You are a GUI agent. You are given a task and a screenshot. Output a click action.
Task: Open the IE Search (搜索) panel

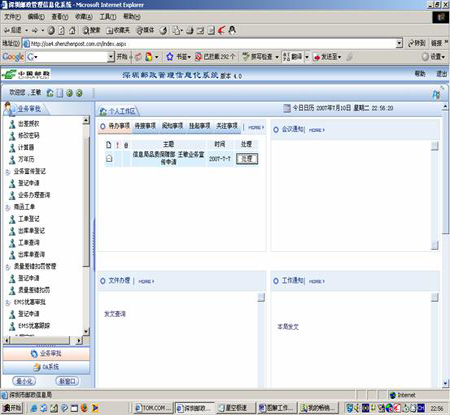point(91,30)
